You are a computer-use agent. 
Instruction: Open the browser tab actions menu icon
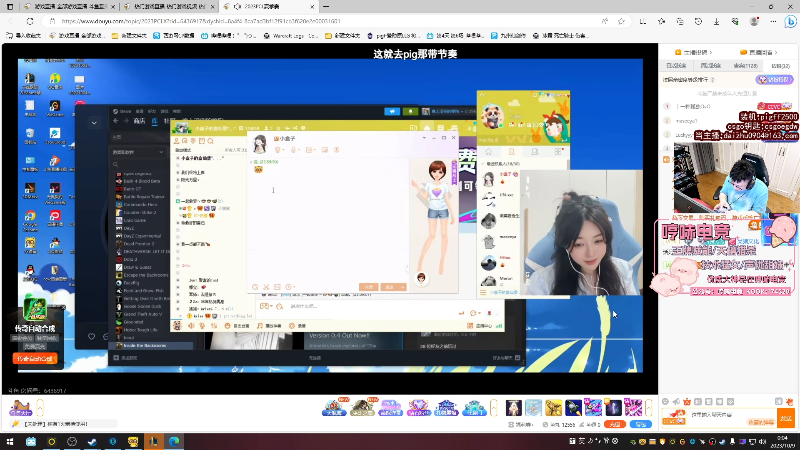(10, 7)
